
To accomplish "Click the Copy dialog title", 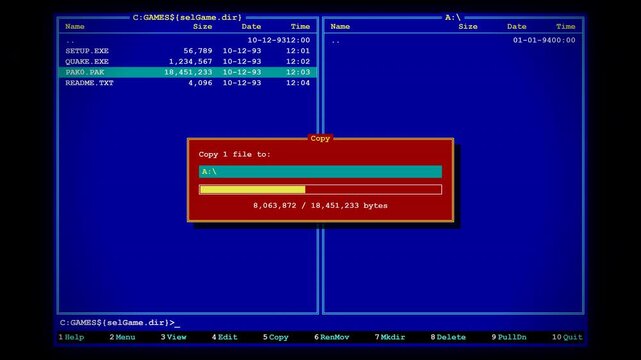I will pyautogui.click(x=320, y=139).
